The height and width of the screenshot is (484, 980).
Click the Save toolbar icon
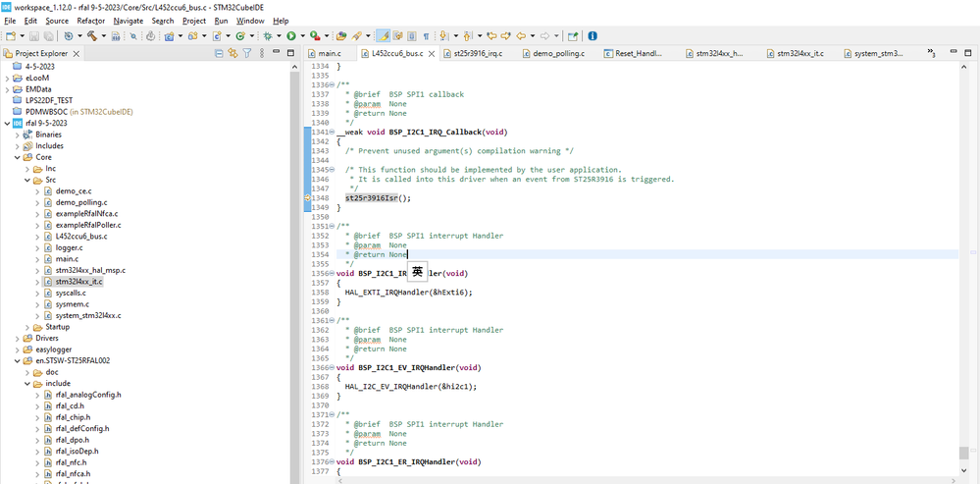tap(33, 36)
